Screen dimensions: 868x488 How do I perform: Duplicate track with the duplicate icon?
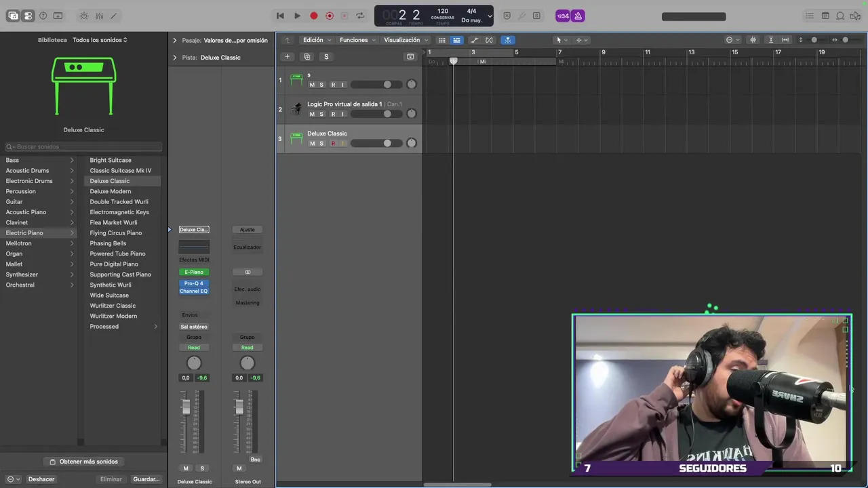click(x=307, y=57)
